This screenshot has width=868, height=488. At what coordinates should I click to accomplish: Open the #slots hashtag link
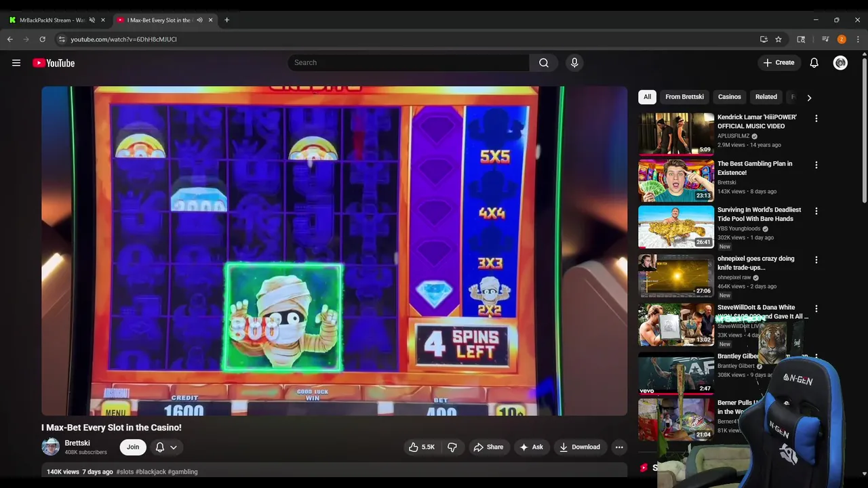125,472
